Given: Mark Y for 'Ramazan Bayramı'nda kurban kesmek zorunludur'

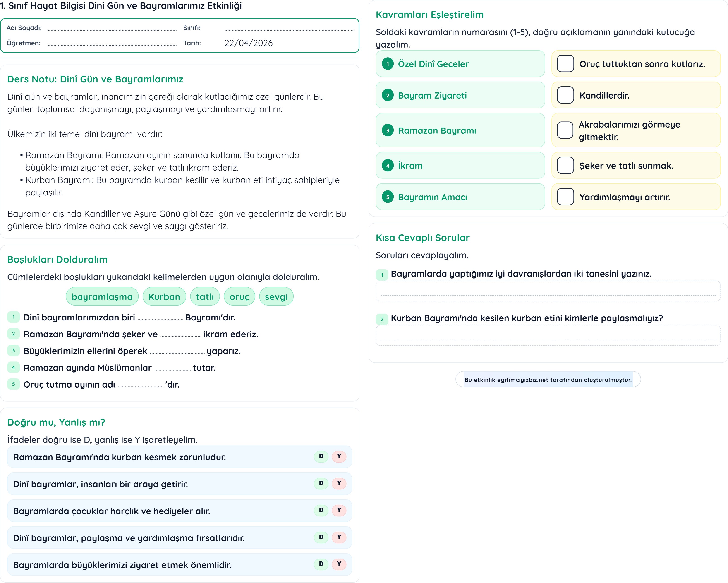Looking at the screenshot, I should 339,456.
